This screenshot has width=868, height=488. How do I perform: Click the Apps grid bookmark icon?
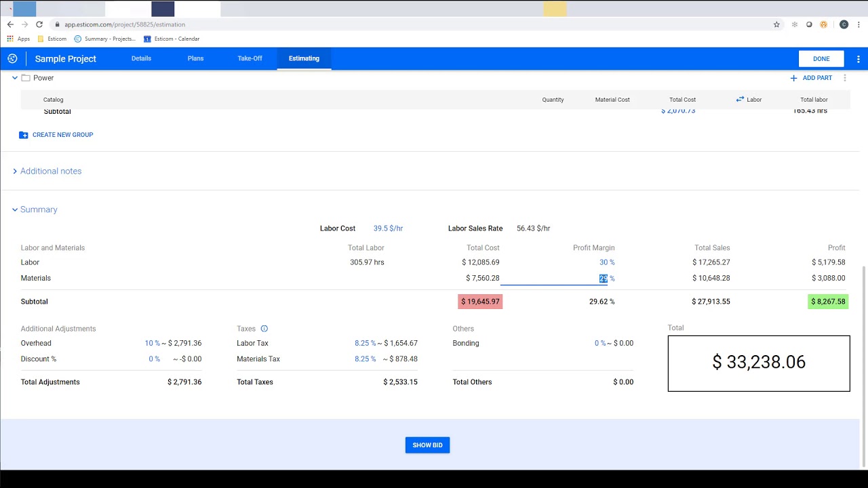tap(10, 39)
